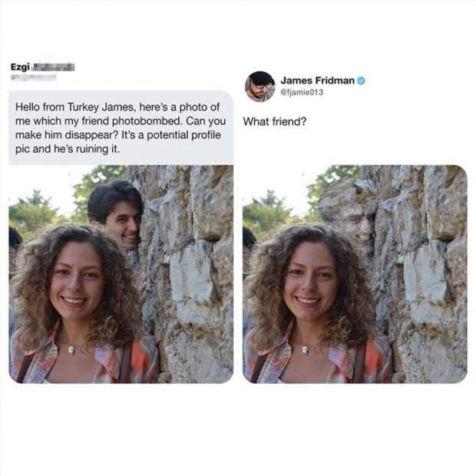476x476 pixels.
Task: Click the photobombing man's face in original
Action: pyautogui.click(x=123, y=225)
